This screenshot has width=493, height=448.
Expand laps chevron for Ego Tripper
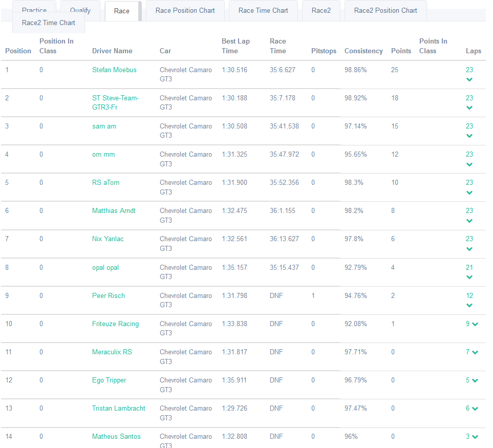pos(475,380)
